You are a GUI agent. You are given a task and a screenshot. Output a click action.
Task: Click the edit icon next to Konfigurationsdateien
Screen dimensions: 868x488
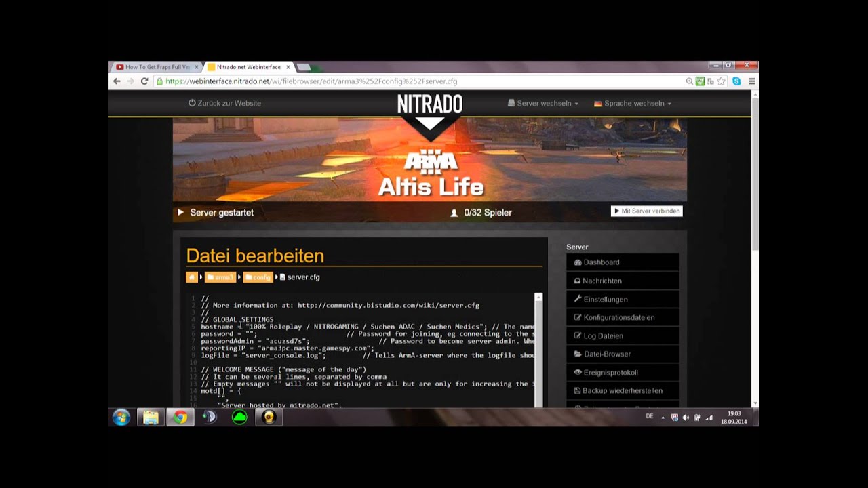tap(578, 317)
